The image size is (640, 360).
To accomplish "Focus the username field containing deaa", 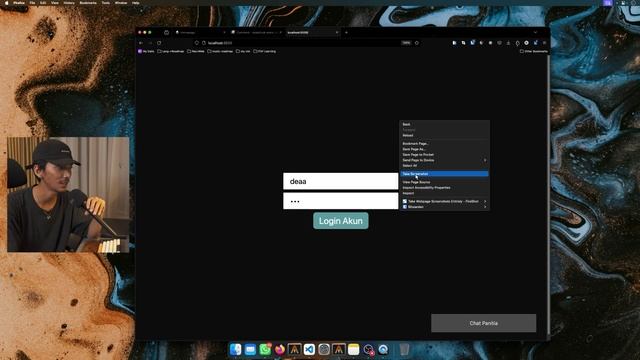I will tap(340, 181).
